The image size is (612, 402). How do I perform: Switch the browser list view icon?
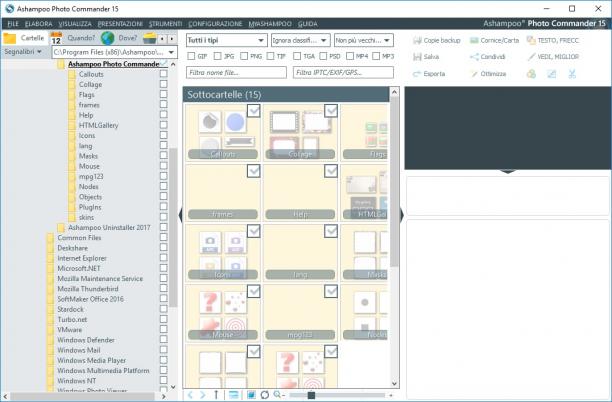tap(233, 395)
